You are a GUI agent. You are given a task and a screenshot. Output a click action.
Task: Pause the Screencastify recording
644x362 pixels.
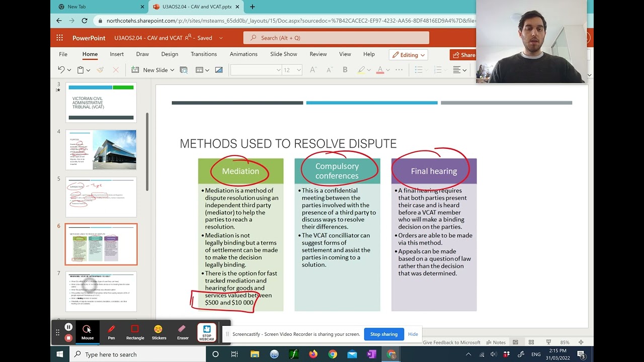[x=68, y=327]
